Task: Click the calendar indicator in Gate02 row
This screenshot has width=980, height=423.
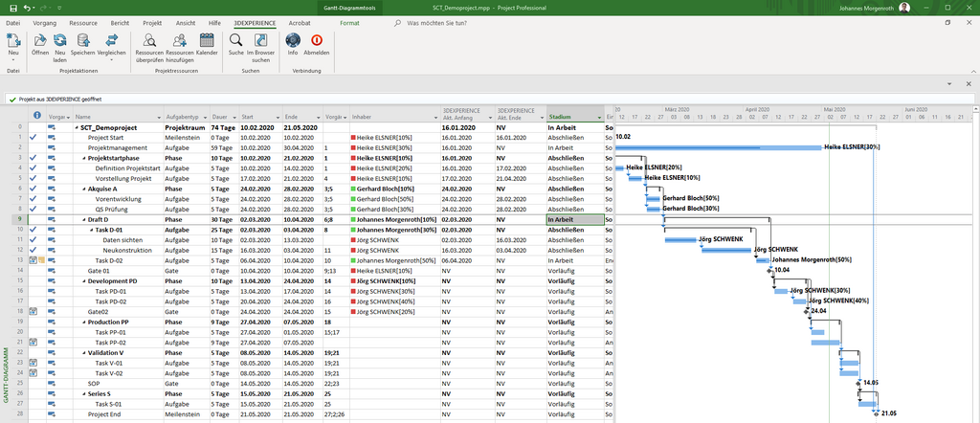Action: [x=33, y=311]
